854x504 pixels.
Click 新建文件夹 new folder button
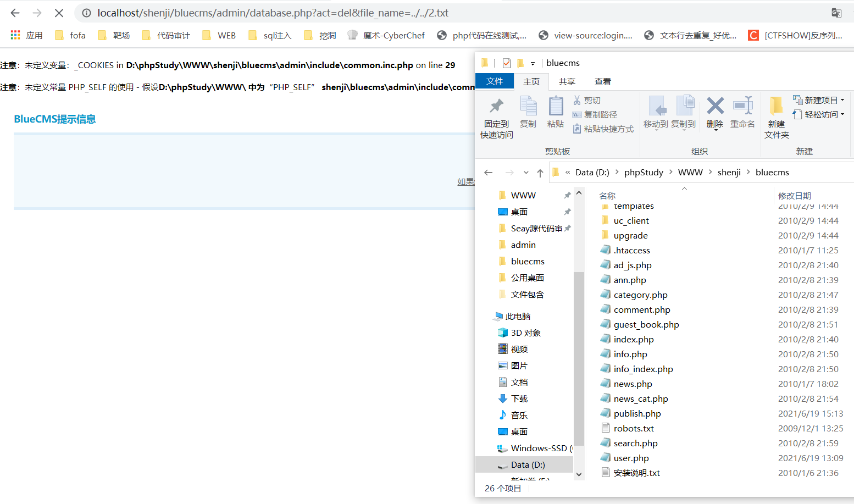click(x=777, y=118)
